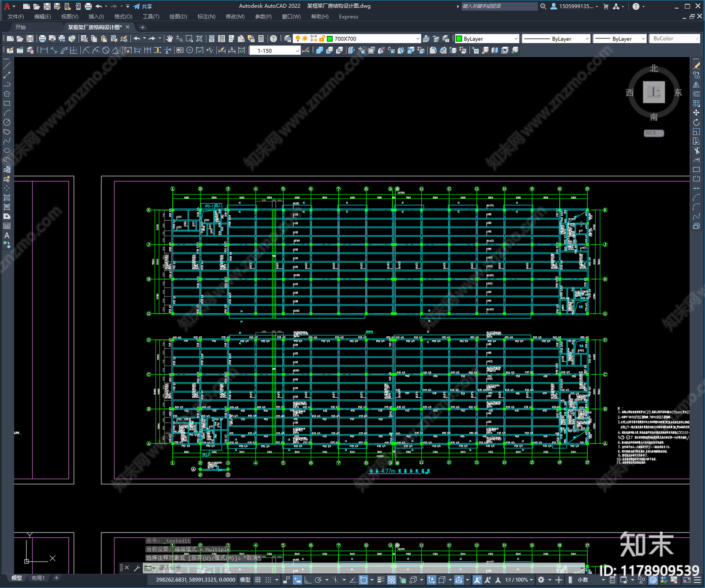Open the Layer Properties manager icon

(288, 39)
